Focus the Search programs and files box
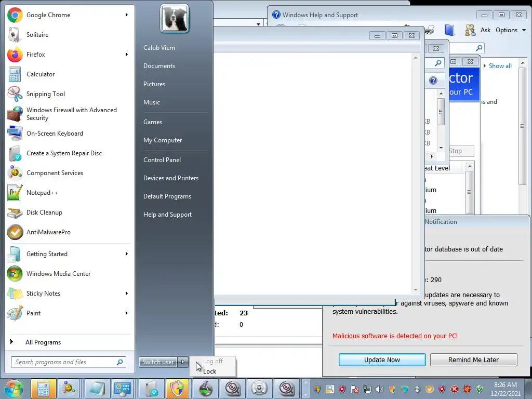The width and height of the screenshot is (532, 399). click(x=69, y=362)
